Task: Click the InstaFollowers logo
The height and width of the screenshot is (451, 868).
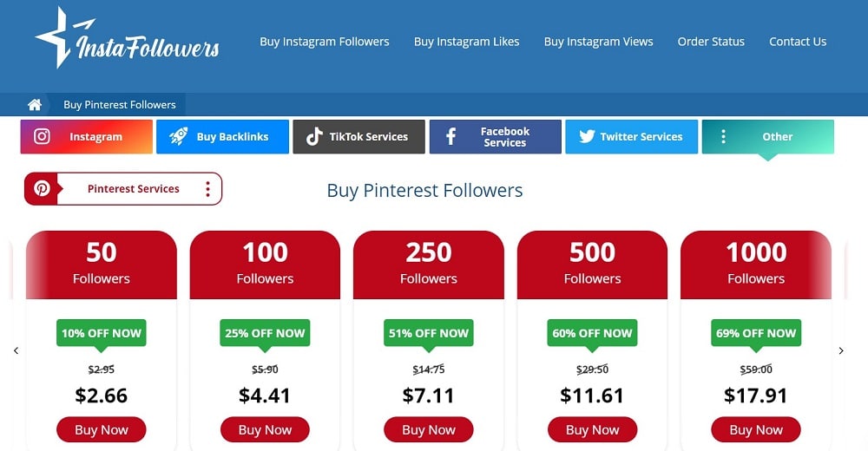Action: click(x=127, y=37)
